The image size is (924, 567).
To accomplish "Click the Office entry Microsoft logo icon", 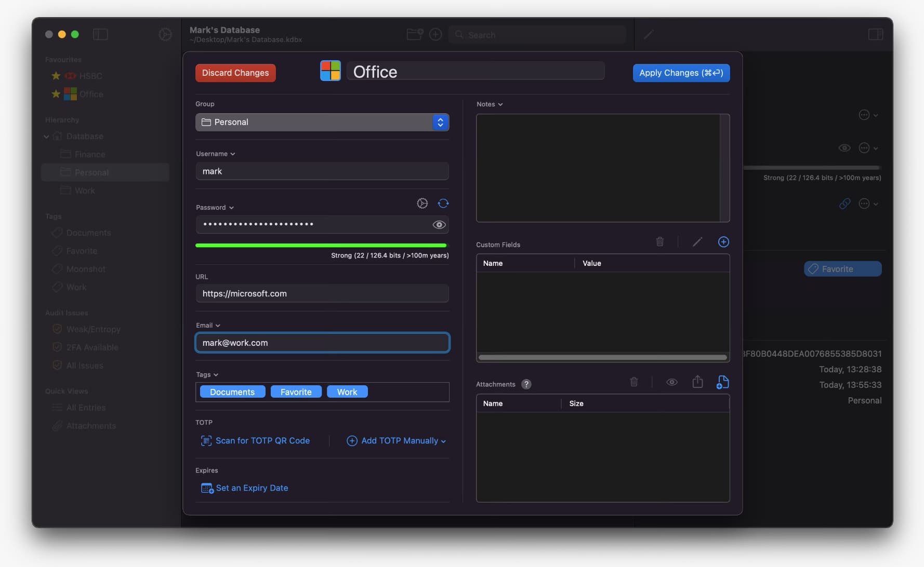I will 330,71.
